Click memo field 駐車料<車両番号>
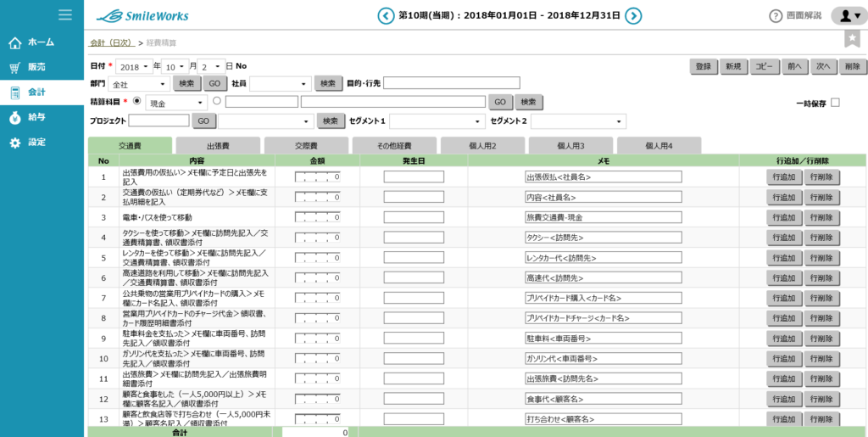Screen dimensions: 868x437 coord(604,338)
